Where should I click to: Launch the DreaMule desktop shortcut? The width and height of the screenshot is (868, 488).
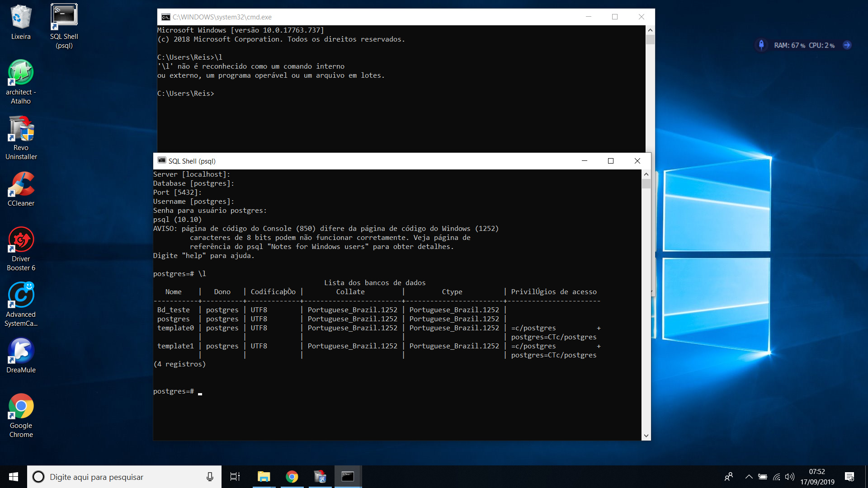[x=21, y=351]
